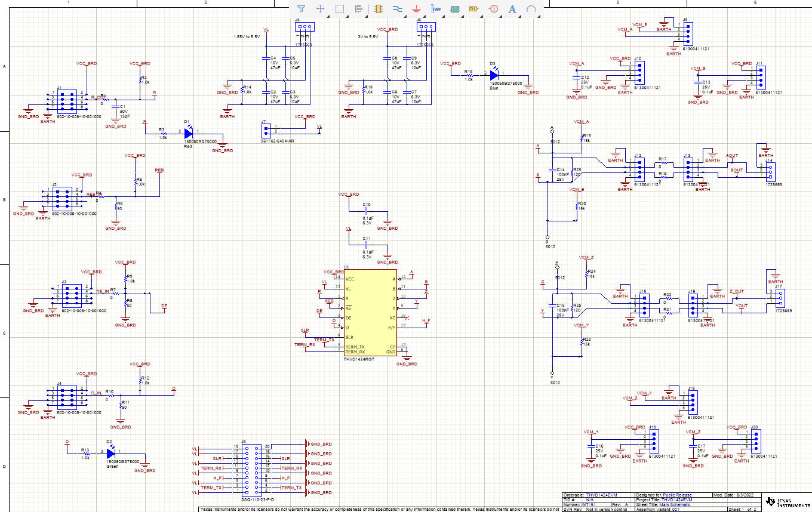
Task: Choose the dashed rectangle selection tool
Action: click(339, 9)
